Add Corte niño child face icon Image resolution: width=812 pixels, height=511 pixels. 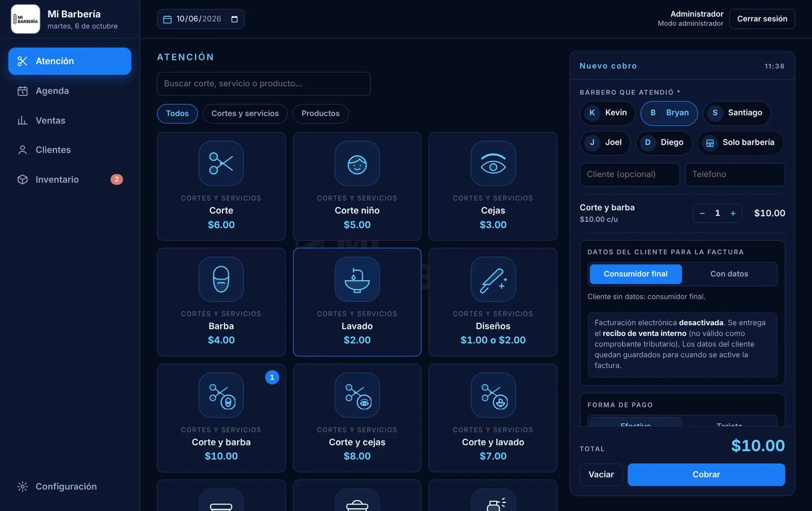357,163
